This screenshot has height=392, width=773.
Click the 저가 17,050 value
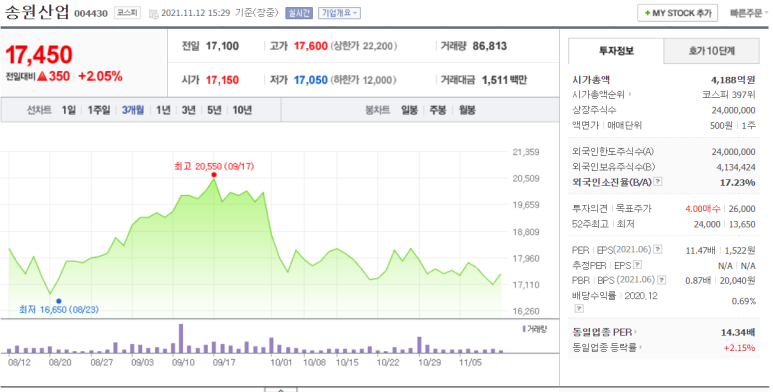pyautogui.click(x=311, y=80)
